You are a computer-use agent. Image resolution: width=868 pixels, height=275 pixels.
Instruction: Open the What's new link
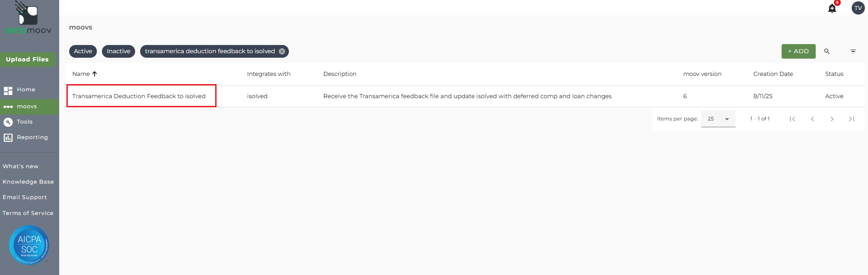pos(20,166)
